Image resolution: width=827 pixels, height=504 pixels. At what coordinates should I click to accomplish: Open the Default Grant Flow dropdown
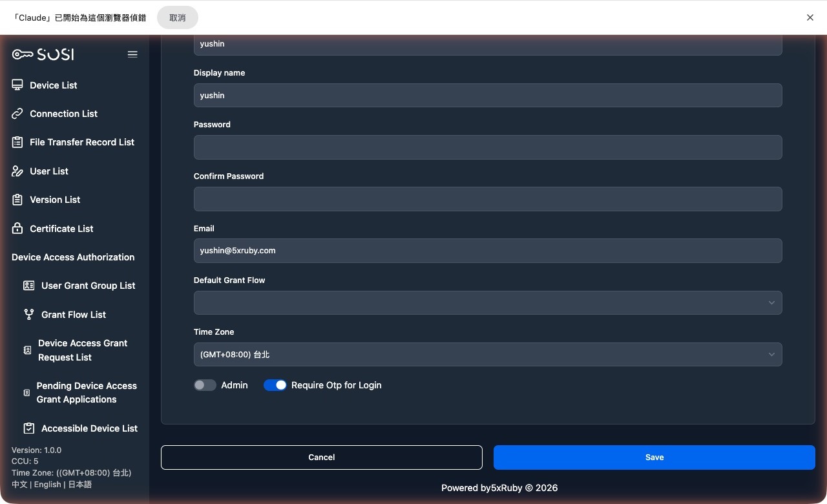[488, 302]
